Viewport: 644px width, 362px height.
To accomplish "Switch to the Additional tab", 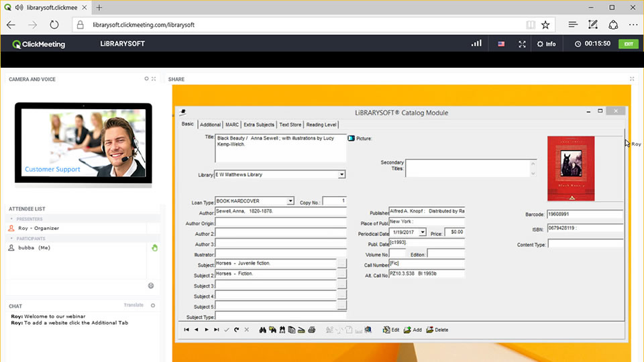I will (x=210, y=125).
